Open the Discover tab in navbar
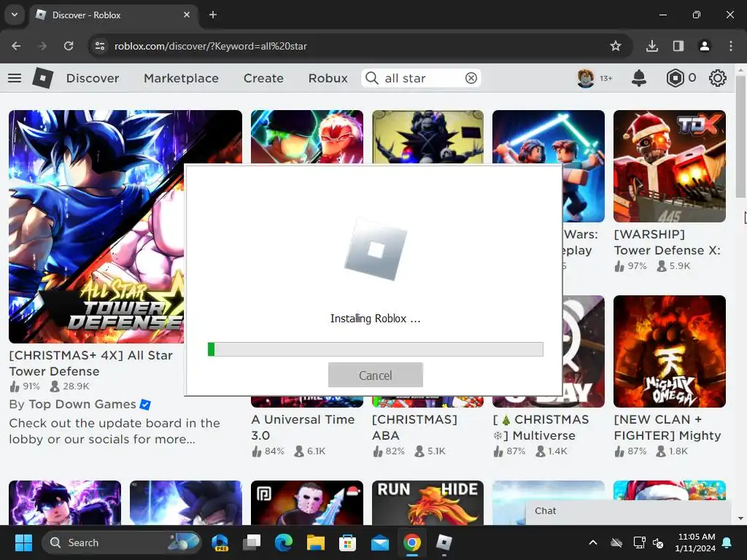747x560 pixels. 93,78
